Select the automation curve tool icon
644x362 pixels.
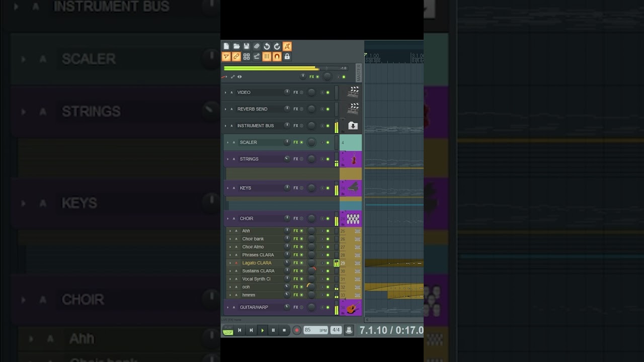257,57
